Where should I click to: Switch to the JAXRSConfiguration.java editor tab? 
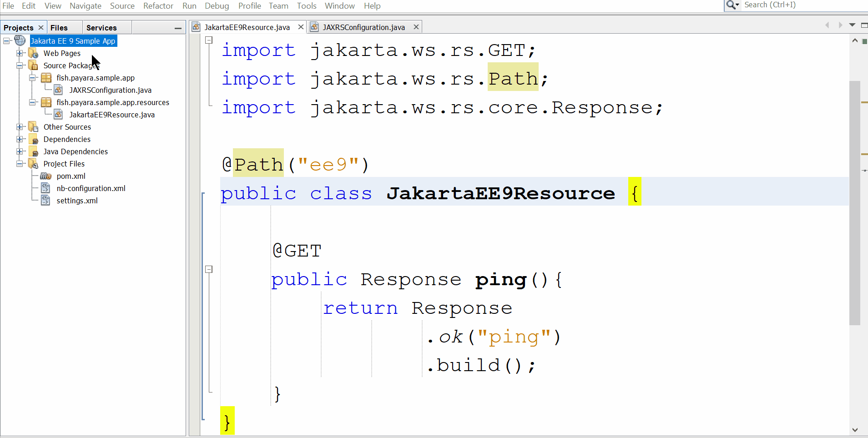(x=363, y=27)
